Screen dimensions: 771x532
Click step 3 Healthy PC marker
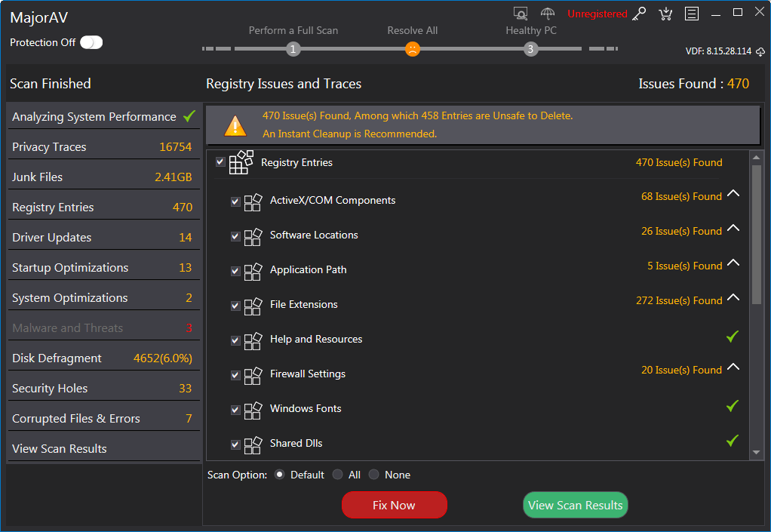pyautogui.click(x=530, y=49)
